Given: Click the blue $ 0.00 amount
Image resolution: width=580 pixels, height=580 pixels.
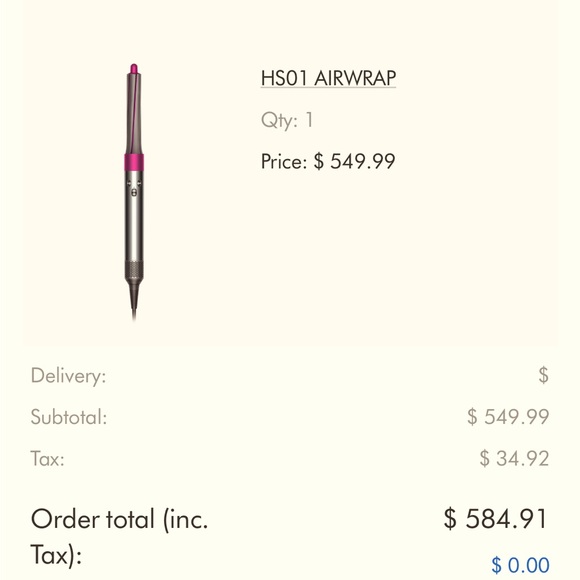Looking at the screenshot, I should [520, 565].
